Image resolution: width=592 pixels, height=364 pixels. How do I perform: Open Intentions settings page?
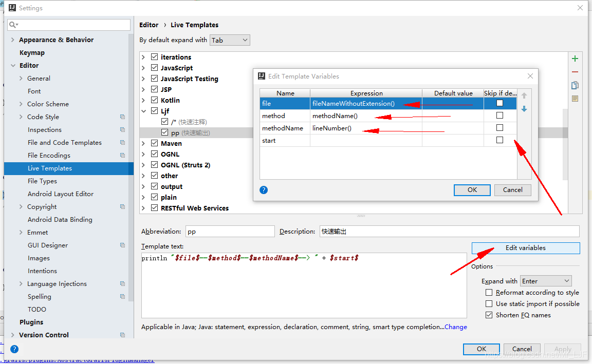42,271
